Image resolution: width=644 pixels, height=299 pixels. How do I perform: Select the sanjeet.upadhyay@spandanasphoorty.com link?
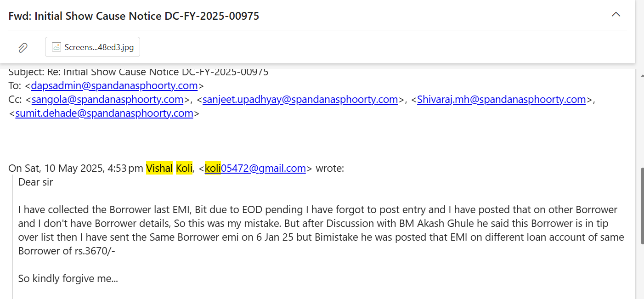[x=300, y=100]
